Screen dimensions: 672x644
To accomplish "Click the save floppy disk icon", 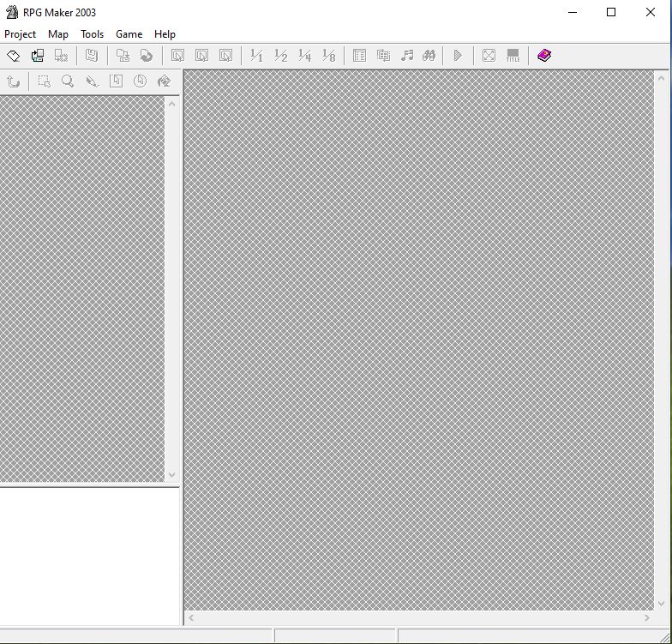I will 92,56.
